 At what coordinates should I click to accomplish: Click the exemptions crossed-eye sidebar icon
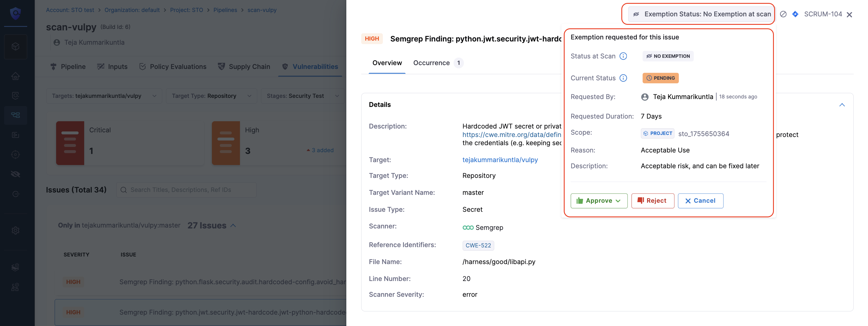tap(15, 174)
